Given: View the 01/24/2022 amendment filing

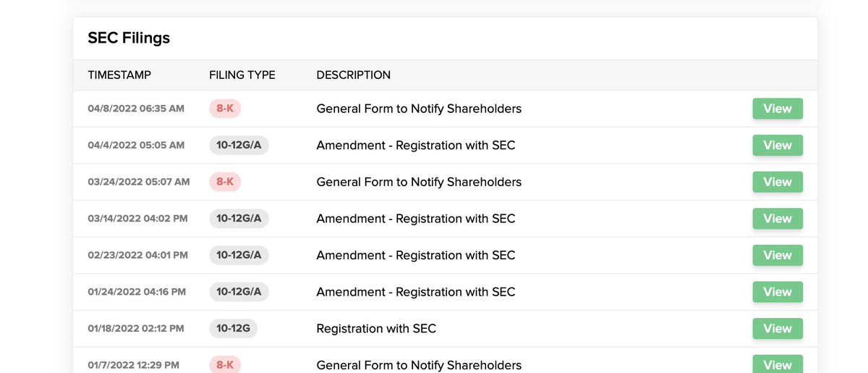Looking at the screenshot, I should [x=778, y=292].
